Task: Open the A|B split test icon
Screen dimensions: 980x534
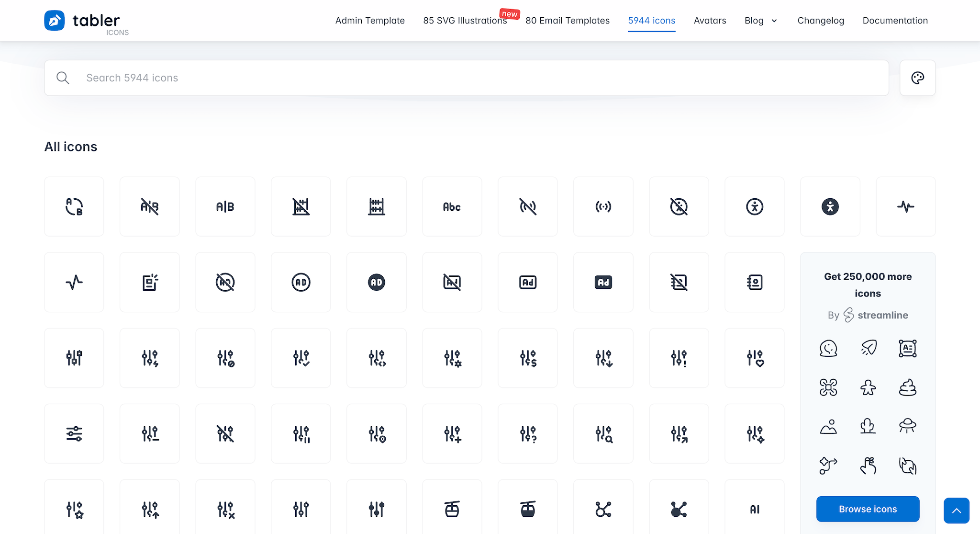Action: tap(225, 206)
